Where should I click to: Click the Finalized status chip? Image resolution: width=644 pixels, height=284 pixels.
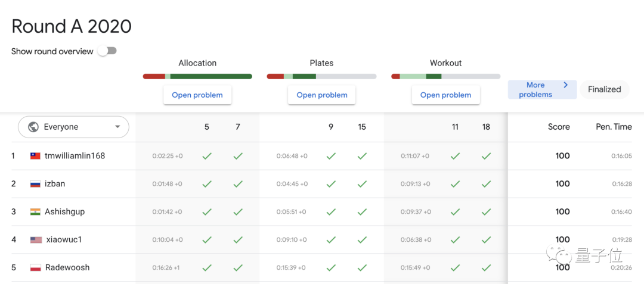click(x=604, y=89)
